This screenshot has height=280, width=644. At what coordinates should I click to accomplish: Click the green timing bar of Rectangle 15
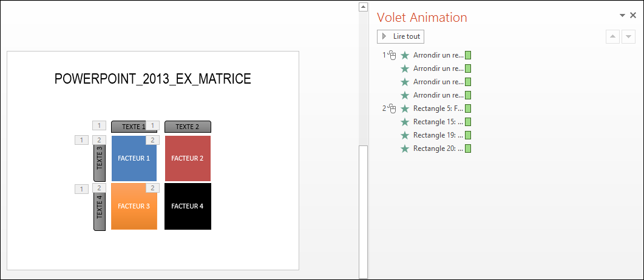468,122
